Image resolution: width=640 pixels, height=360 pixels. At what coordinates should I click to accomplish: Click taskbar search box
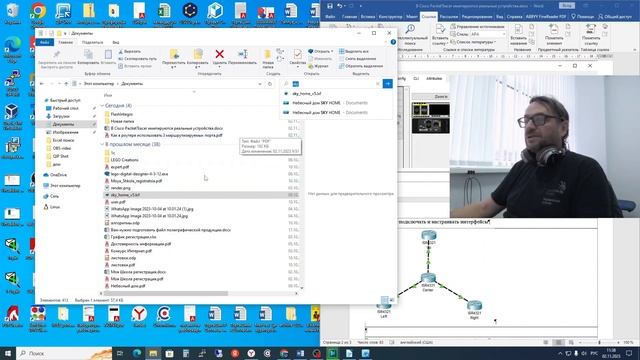tap(64, 353)
